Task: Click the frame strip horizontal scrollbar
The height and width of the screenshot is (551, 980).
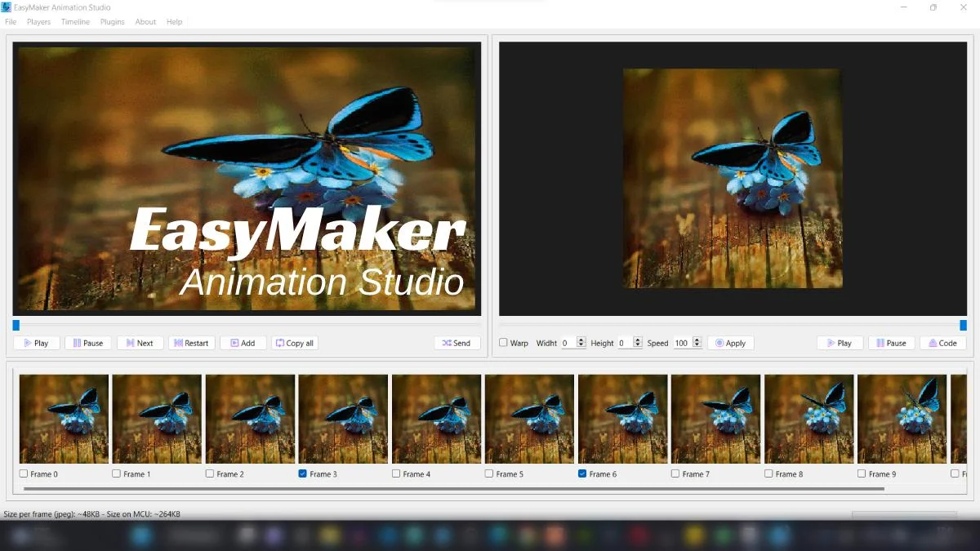Action: tap(454, 489)
